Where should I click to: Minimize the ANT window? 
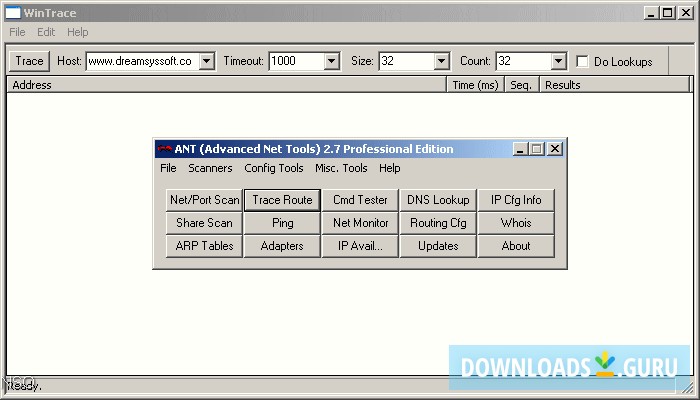(519, 149)
